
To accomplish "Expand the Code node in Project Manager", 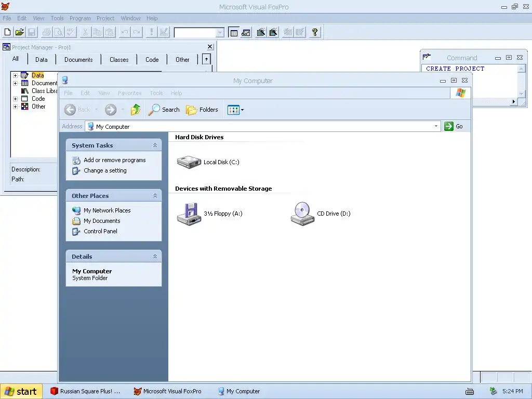I will coord(15,99).
